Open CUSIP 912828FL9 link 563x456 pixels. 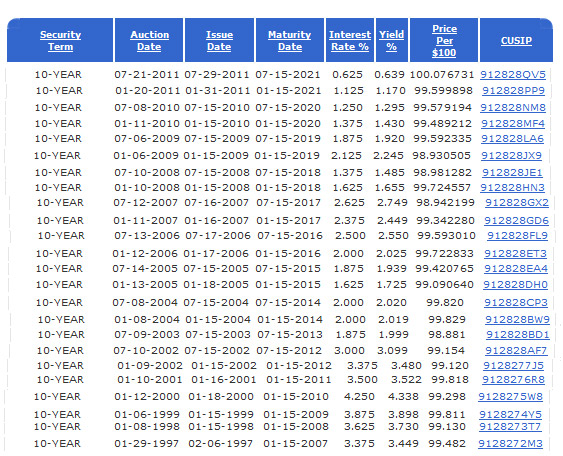517,236
